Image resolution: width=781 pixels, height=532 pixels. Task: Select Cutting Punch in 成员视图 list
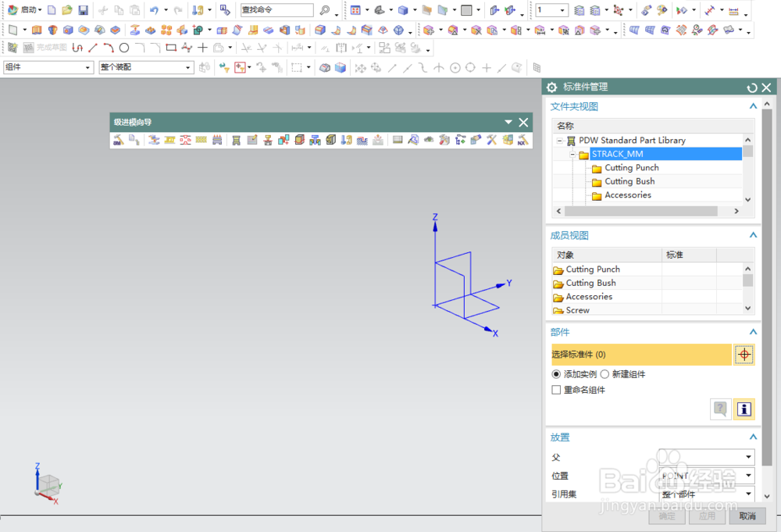click(x=593, y=269)
